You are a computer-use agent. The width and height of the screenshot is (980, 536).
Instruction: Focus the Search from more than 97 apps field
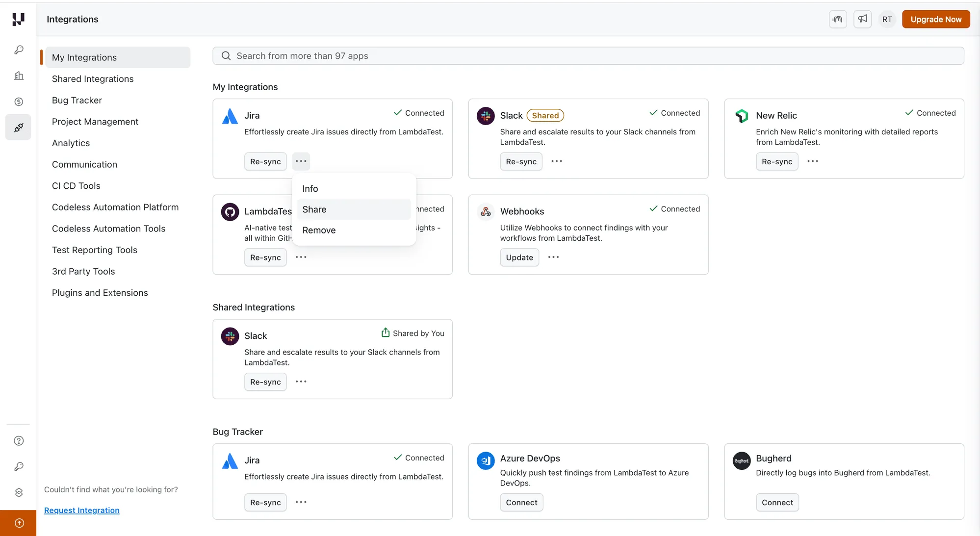click(588, 56)
